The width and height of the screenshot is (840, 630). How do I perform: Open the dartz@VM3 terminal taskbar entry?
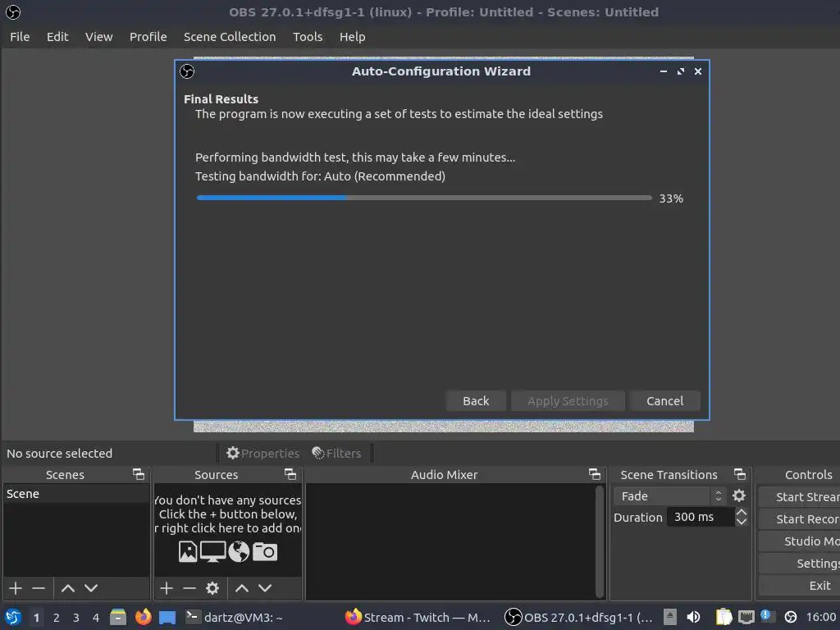[x=234, y=617]
